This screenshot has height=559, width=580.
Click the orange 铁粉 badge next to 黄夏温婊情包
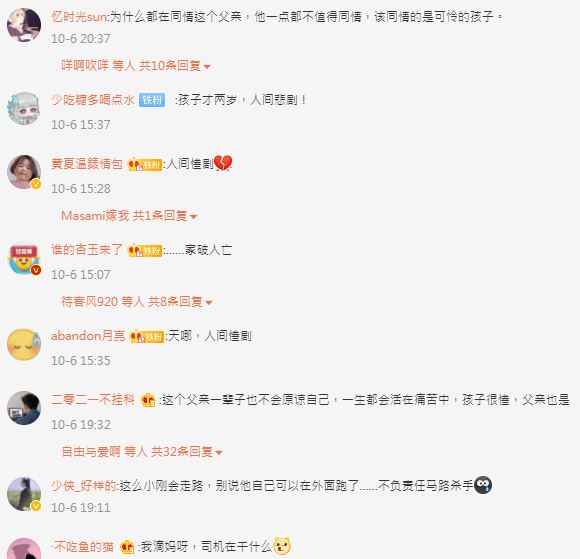coord(145,164)
